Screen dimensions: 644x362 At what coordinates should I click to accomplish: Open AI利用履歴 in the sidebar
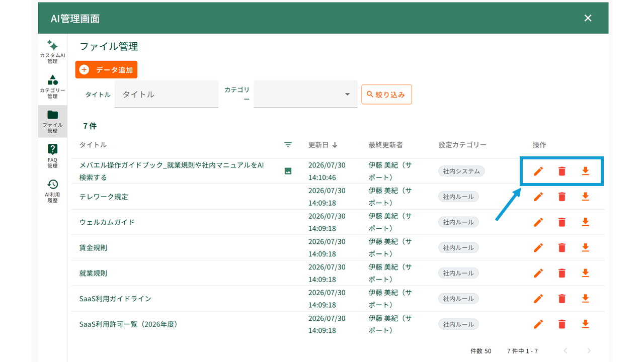(52, 191)
